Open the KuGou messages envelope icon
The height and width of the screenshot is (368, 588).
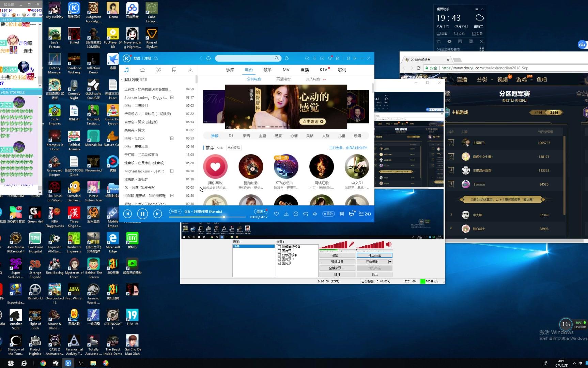[322, 58]
